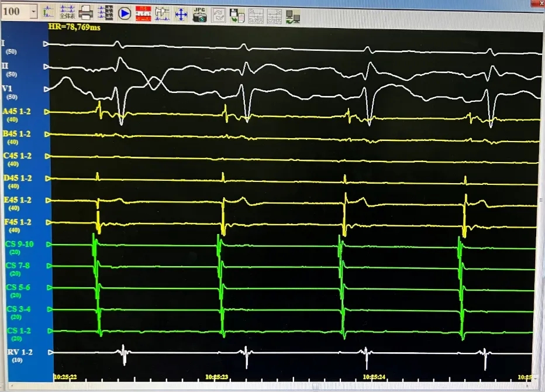This screenshot has width=545, height=392.
Task: Click the 10:25:22 time marker
Action: (65, 377)
